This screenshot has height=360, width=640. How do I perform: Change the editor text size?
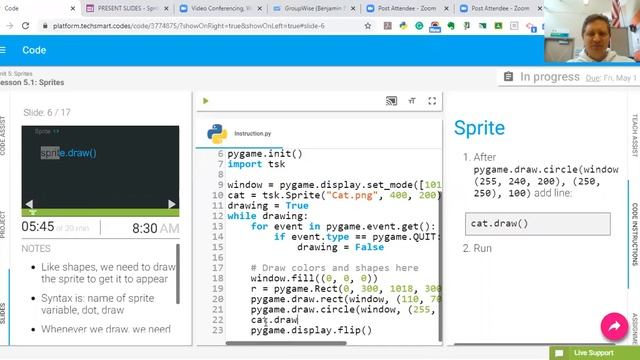click(411, 101)
